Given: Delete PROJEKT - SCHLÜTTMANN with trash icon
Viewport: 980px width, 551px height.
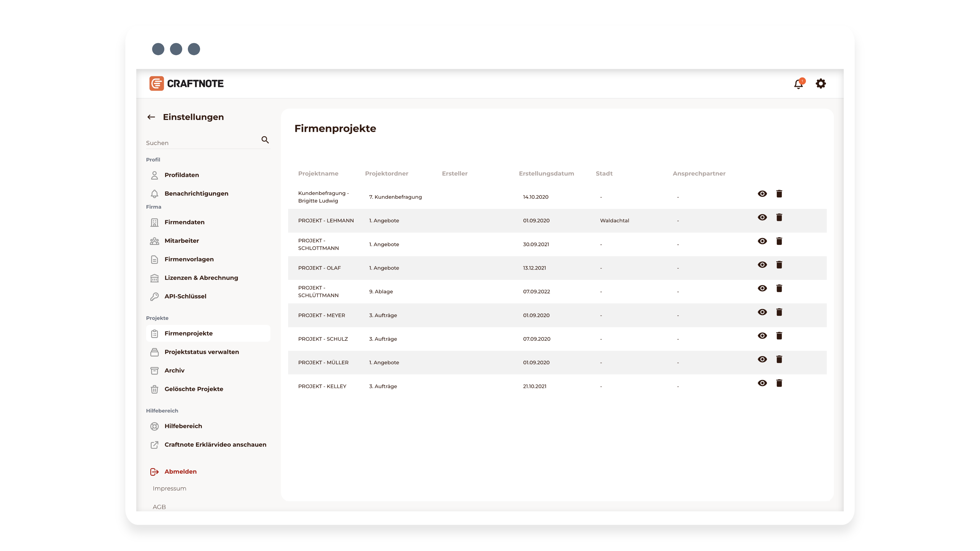Looking at the screenshot, I should pyautogui.click(x=779, y=288).
